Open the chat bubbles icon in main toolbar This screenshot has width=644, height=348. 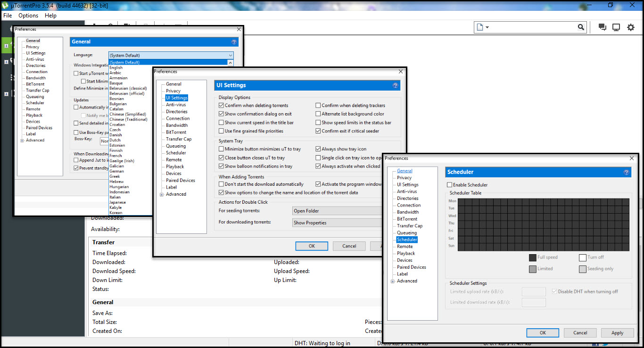click(602, 27)
